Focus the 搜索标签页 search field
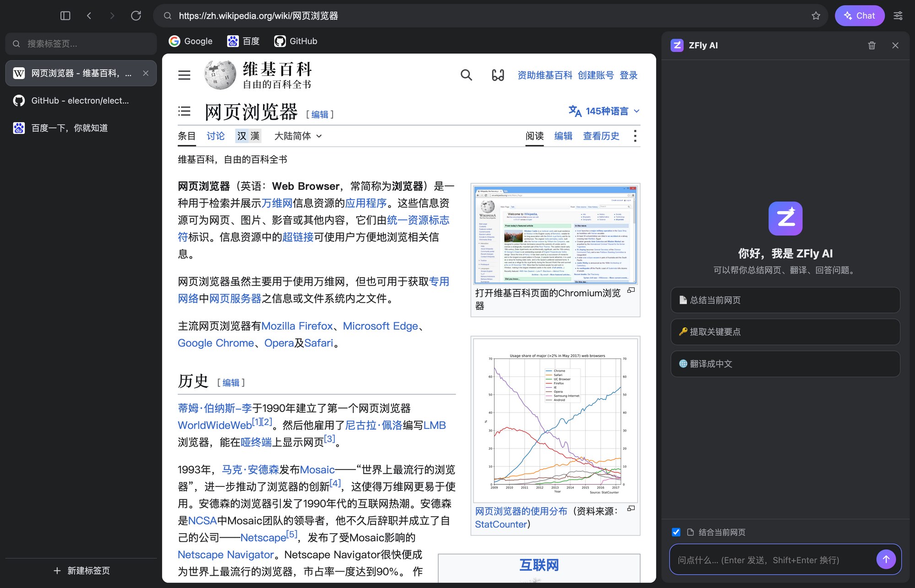915x588 pixels. pos(81,44)
